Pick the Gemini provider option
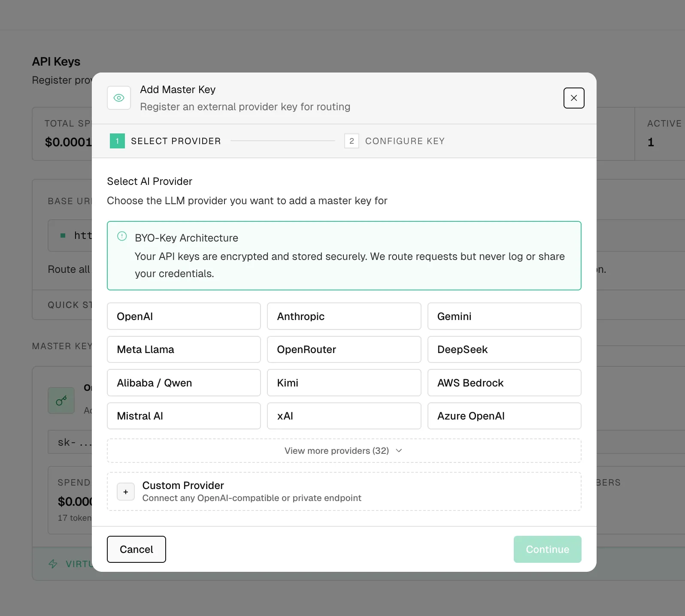 click(504, 316)
